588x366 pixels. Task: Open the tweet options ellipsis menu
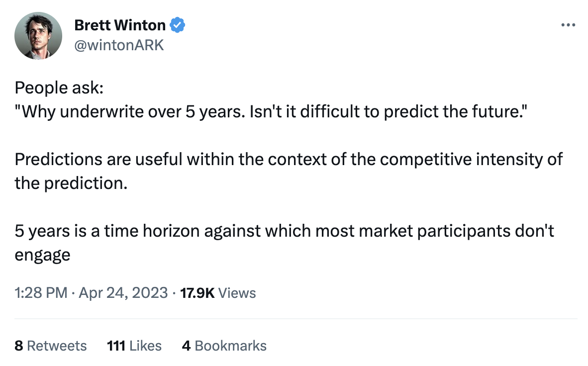[x=568, y=24]
